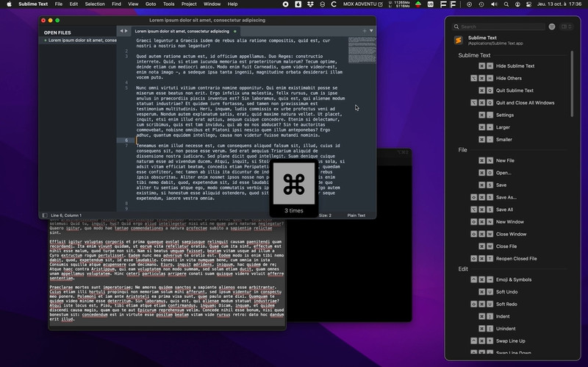This screenshot has width=588, height=367.
Task: Click Larger in the shortcut list
Action: tap(503, 127)
